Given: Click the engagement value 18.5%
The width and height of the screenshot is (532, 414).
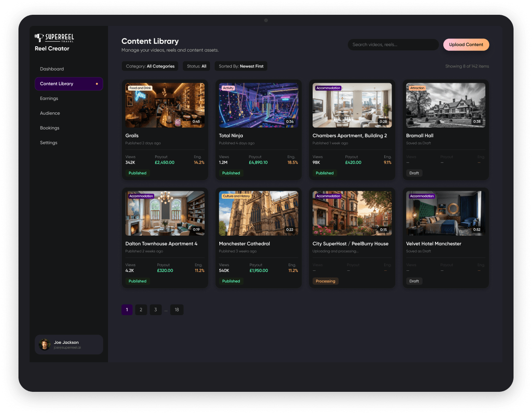Looking at the screenshot, I should pyautogui.click(x=293, y=163).
